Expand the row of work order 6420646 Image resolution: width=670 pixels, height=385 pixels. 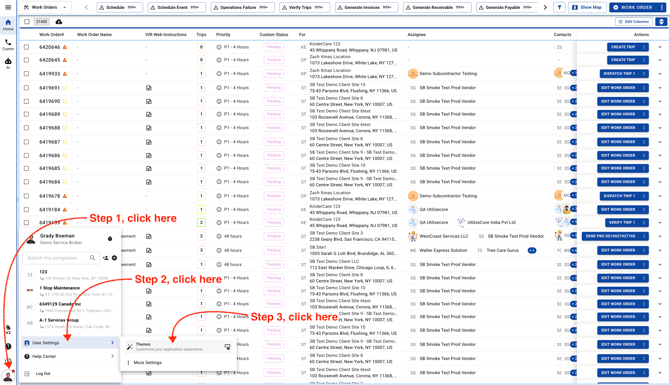[660, 47]
